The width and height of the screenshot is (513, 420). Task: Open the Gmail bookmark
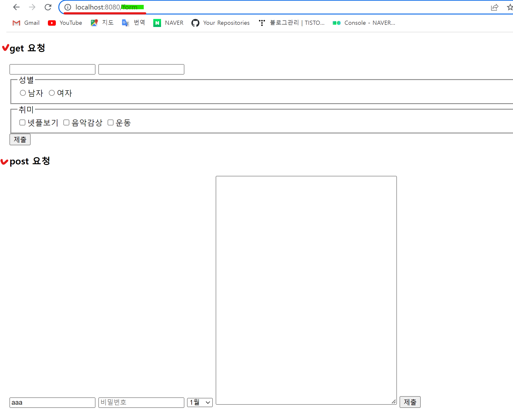pyautogui.click(x=26, y=23)
